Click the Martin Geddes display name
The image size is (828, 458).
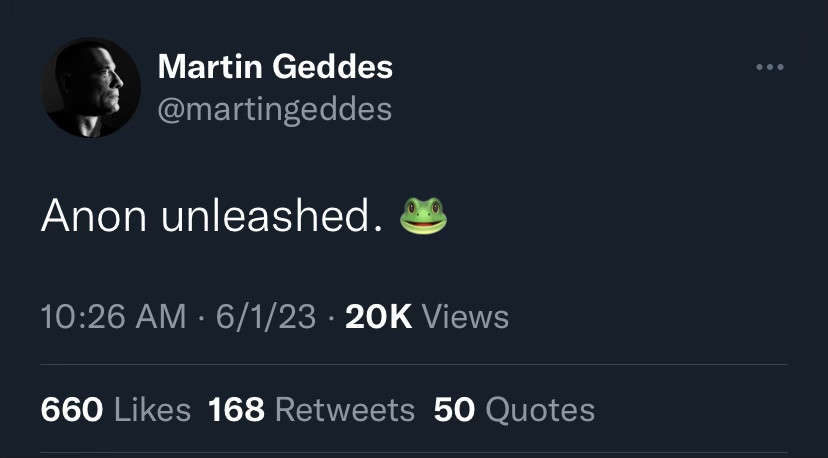[275, 68]
